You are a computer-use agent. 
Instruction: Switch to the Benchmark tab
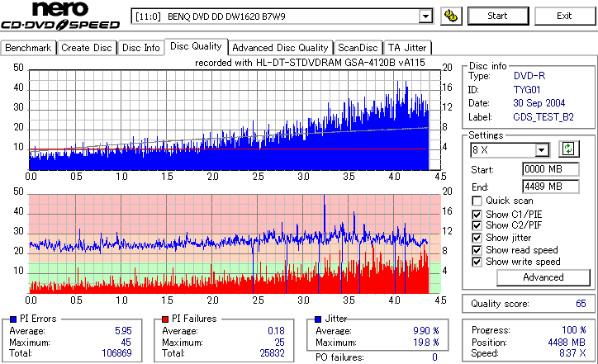(28, 48)
